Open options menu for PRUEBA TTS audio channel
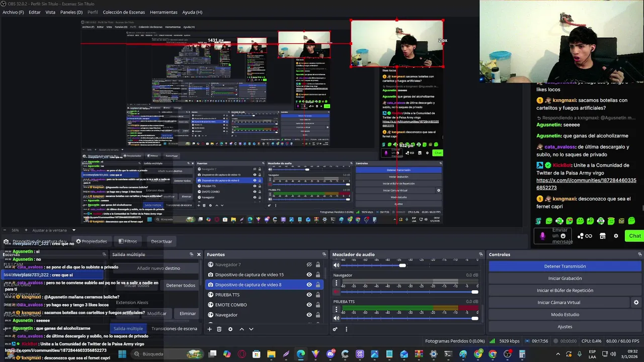644x362 pixels. pyautogui.click(x=337, y=310)
